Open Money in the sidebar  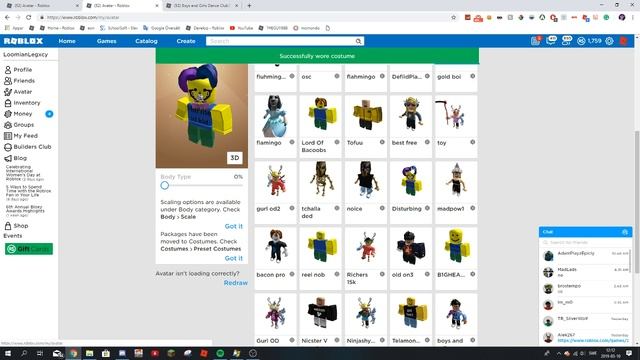tap(18, 114)
